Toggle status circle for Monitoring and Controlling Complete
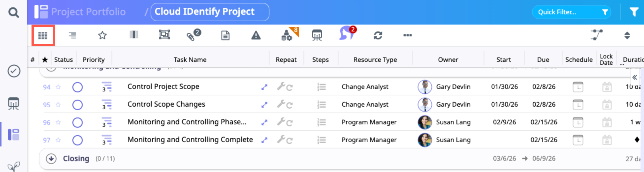The image size is (644, 172). (x=78, y=140)
